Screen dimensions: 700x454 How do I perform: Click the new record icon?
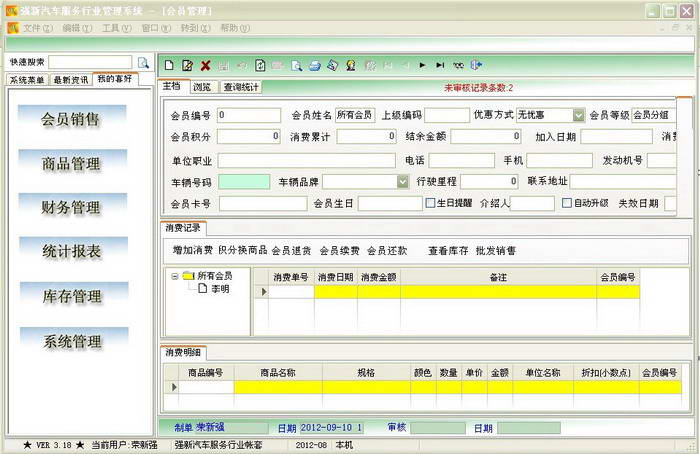coord(169,65)
